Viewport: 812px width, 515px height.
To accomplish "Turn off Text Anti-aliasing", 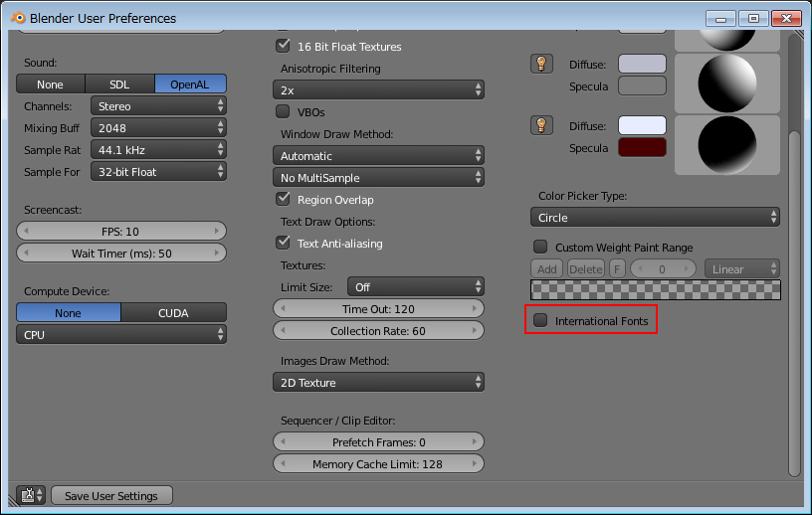I will 283,243.
